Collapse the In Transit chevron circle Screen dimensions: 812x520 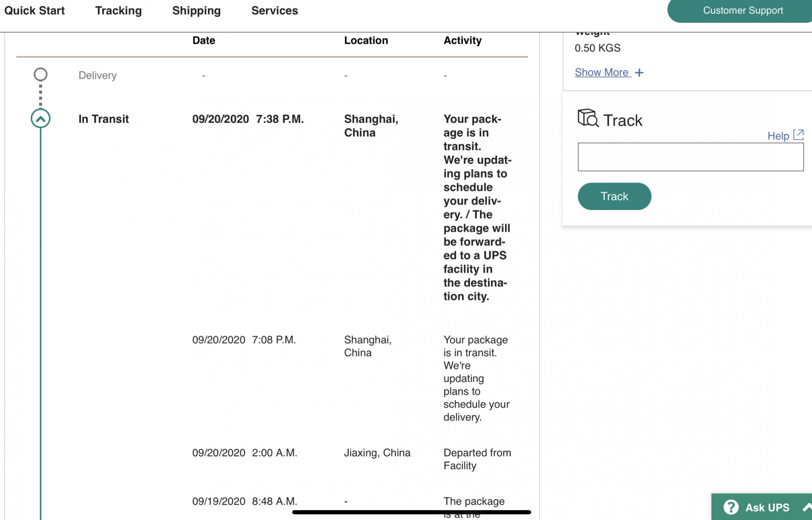pos(41,118)
